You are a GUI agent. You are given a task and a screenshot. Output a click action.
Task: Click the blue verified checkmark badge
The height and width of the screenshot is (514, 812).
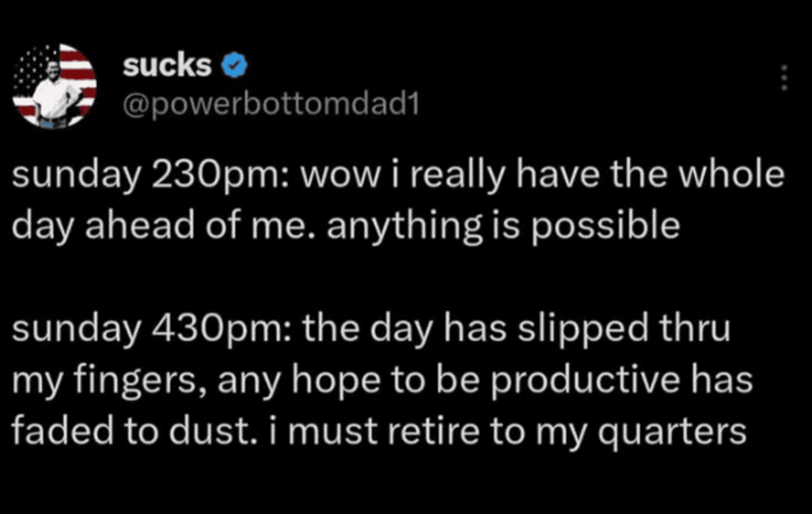tap(230, 66)
